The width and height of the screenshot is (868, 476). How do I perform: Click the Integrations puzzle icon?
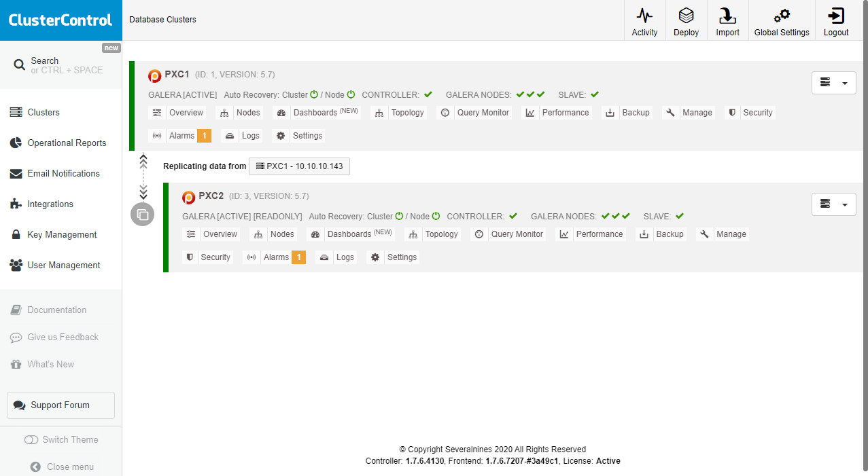pyautogui.click(x=16, y=204)
